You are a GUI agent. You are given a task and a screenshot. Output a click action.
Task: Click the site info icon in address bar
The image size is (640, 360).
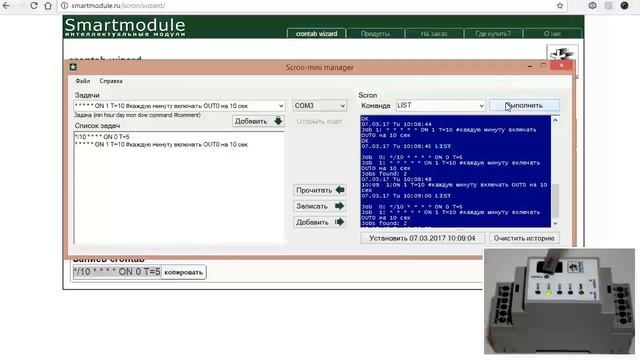click(64, 6)
